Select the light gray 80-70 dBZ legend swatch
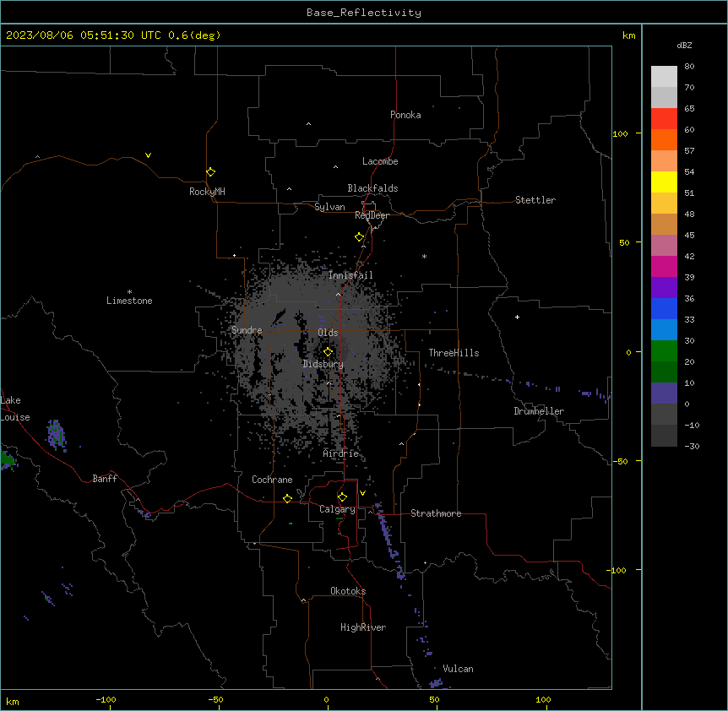728x711 pixels. pos(664,77)
